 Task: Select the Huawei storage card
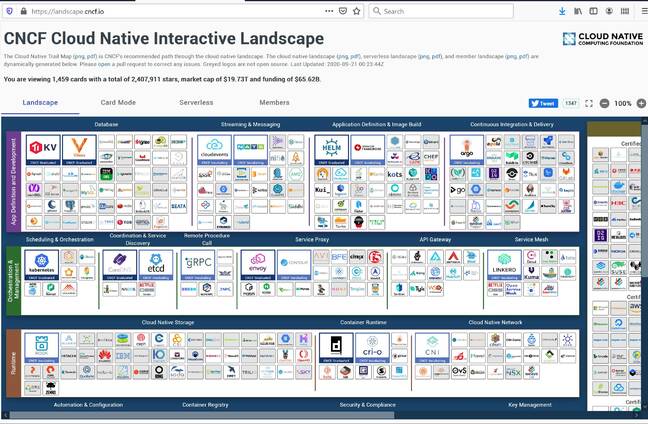click(x=105, y=355)
